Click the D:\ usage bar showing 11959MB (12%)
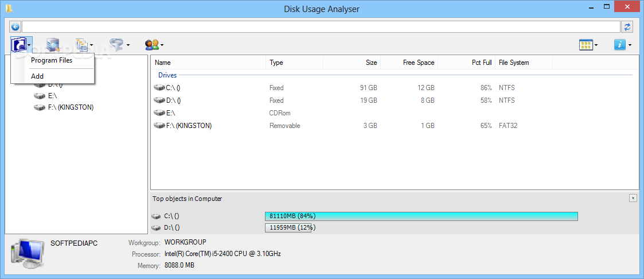The image size is (644, 279). click(288, 228)
